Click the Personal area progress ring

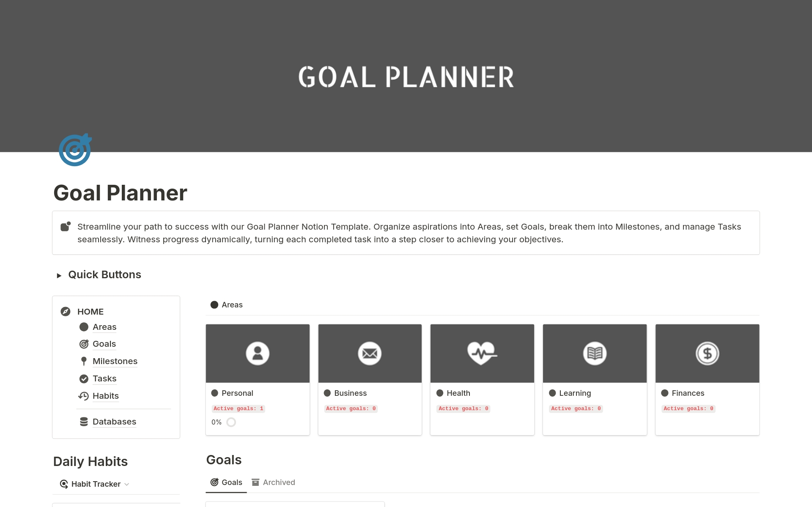(231, 422)
